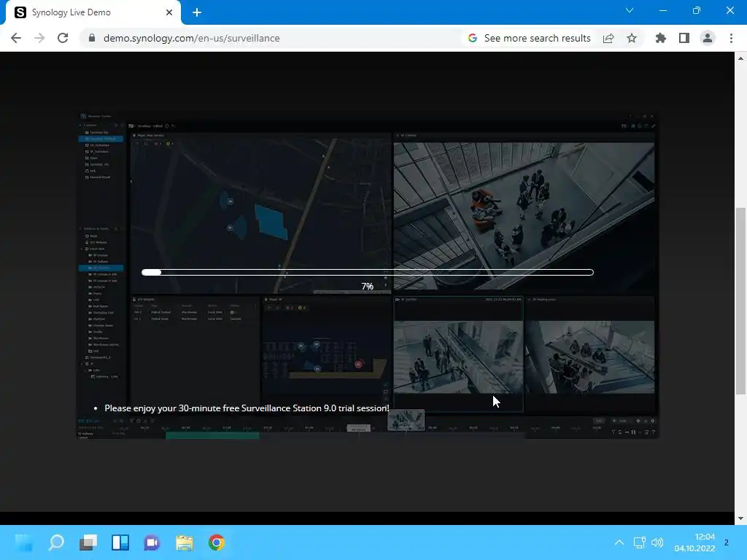Show hidden system tray icons

click(619, 542)
